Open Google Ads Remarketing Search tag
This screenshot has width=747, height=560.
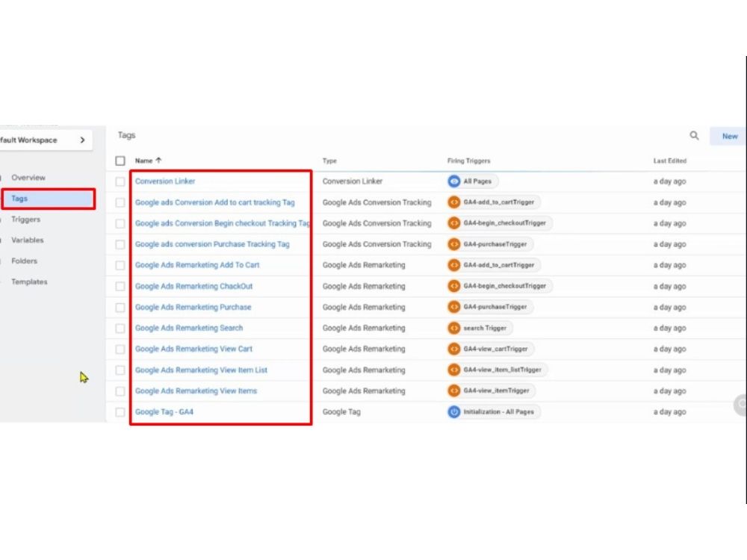(189, 328)
